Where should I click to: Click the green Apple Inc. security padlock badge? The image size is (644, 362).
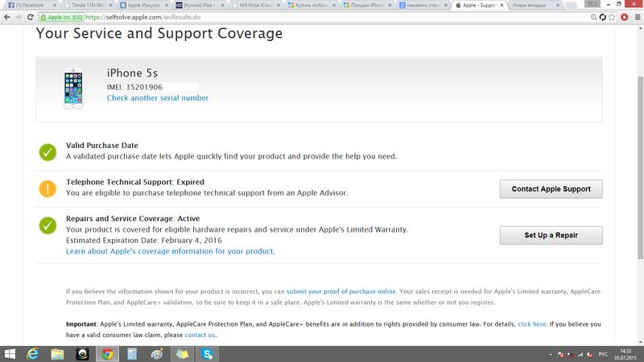[x=62, y=17]
